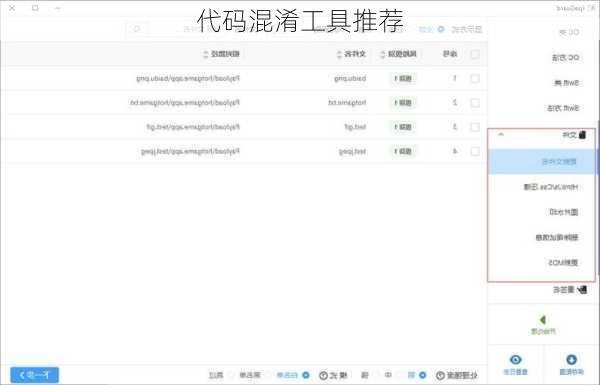Click path Payload/hotgame.app/test.gif
The image size is (600, 385).
pos(193,127)
